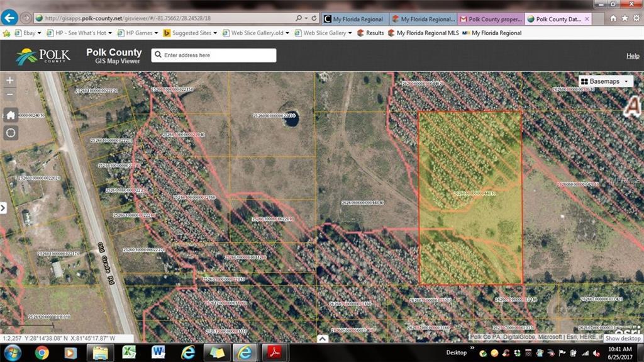644x362 pixels.
Task: Click Desktop toolbar label in taskbar
Action: (x=457, y=353)
